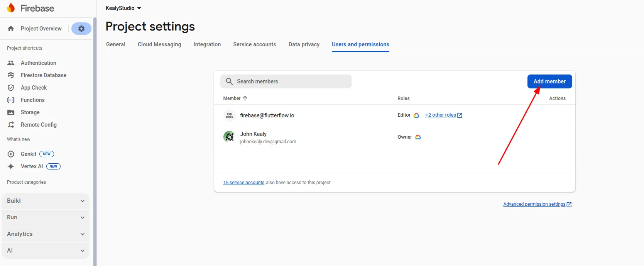The width and height of the screenshot is (644, 266).
Task: Expand the Analytics category
Action: [46, 234]
